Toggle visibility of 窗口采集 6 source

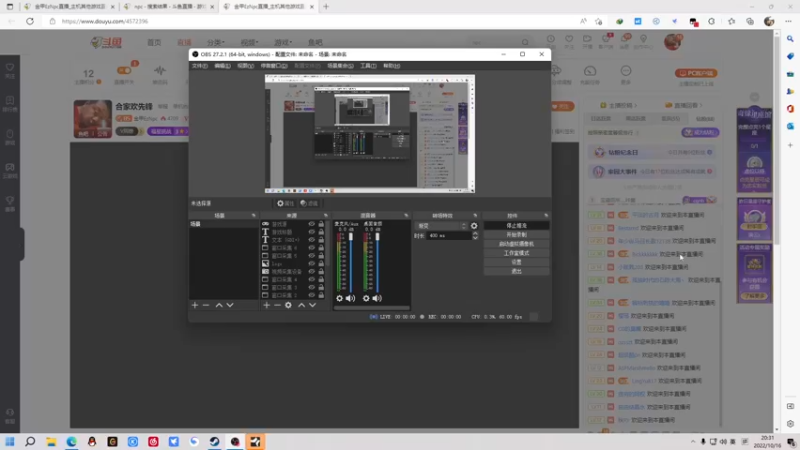click(311, 248)
